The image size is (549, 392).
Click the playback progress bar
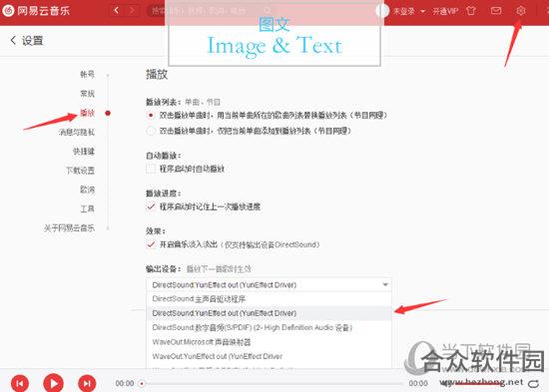273,384
